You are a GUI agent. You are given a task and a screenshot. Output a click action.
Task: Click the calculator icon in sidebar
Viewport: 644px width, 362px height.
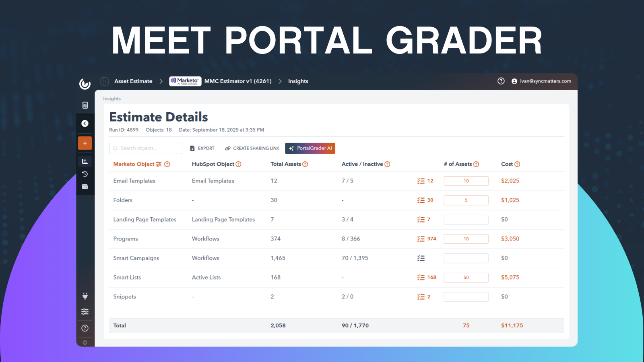click(85, 105)
